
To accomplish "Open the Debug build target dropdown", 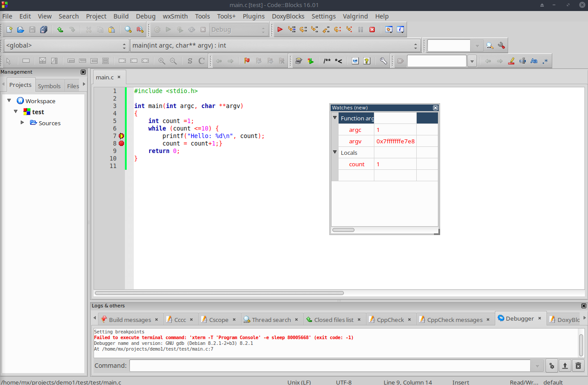I will click(x=263, y=29).
